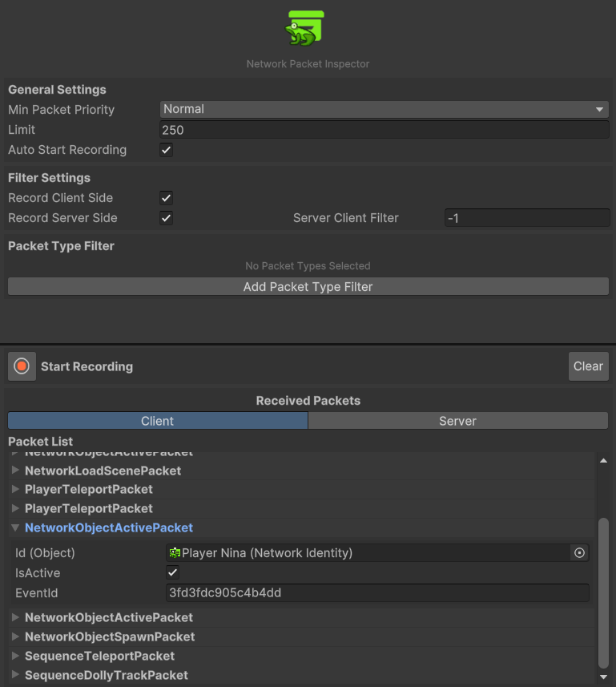Viewport: 616px width, 687px height.
Task: Select the Client tab
Action: [x=157, y=420]
